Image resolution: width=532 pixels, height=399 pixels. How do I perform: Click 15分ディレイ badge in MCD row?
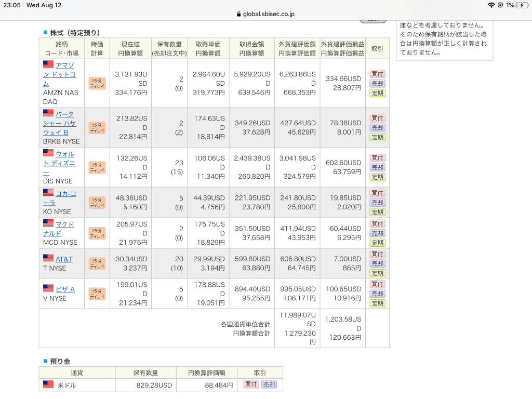pos(97,233)
